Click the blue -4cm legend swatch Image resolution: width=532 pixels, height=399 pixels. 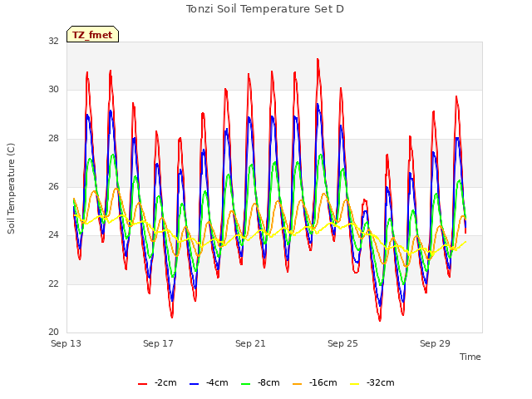[x=194, y=384]
